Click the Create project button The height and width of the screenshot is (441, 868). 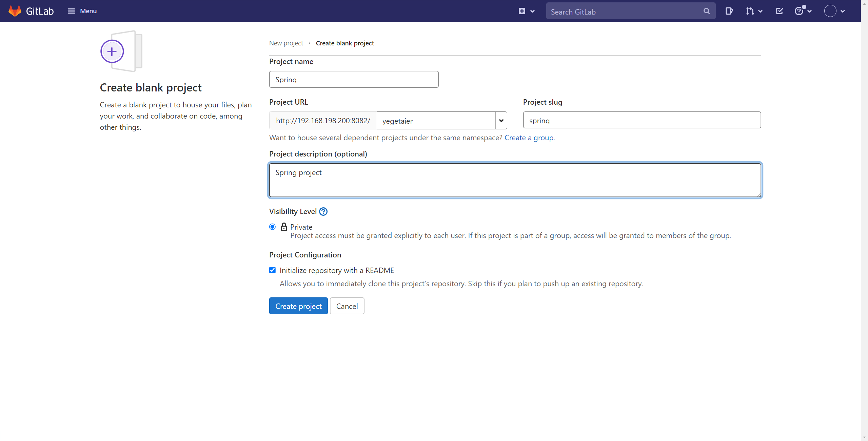pos(298,306)
